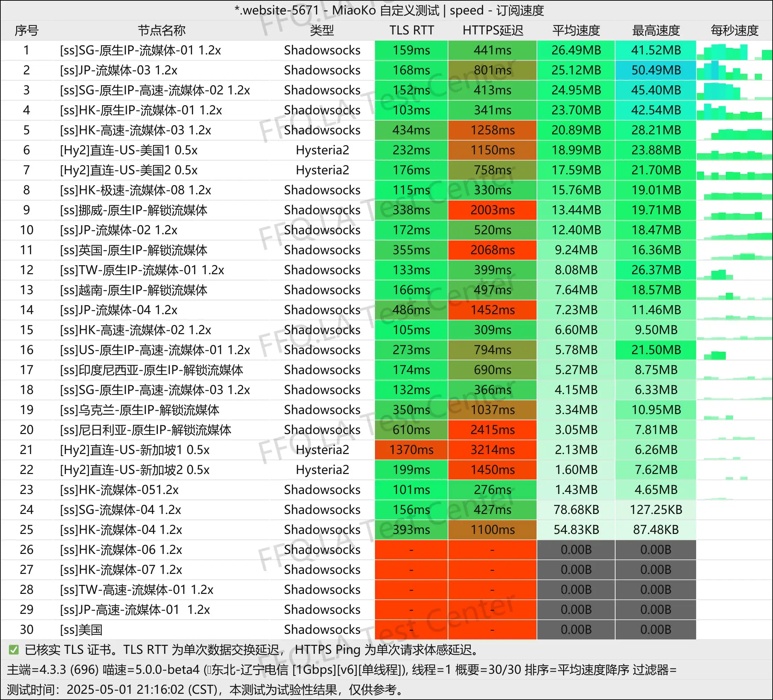
Task: Click TLS RTT value 159ms
Action: [x=411, y=50]
